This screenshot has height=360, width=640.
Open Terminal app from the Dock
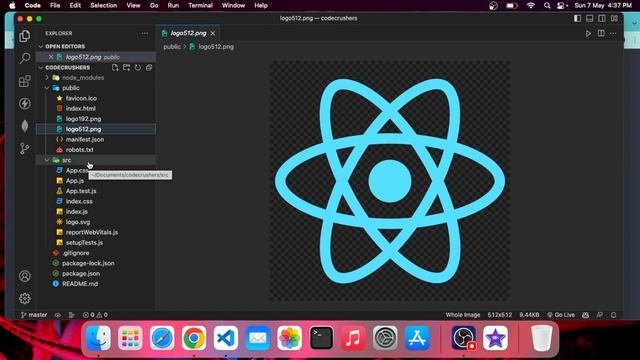[321, 338]
